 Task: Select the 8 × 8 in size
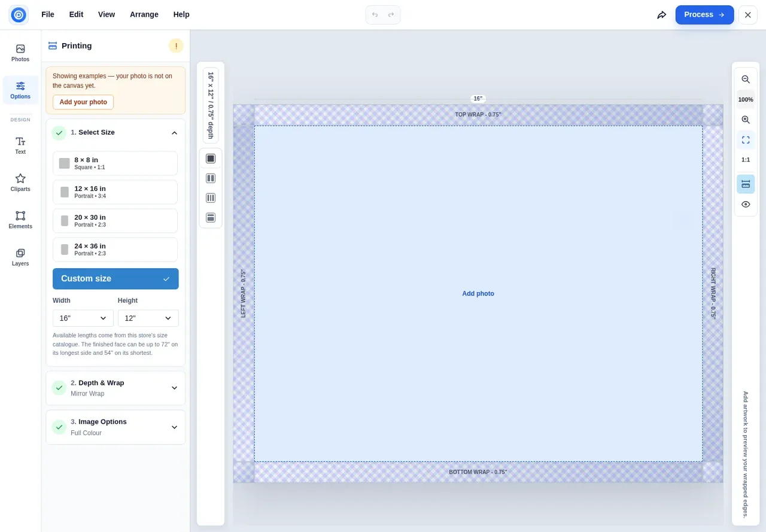[x=115, y=163]
